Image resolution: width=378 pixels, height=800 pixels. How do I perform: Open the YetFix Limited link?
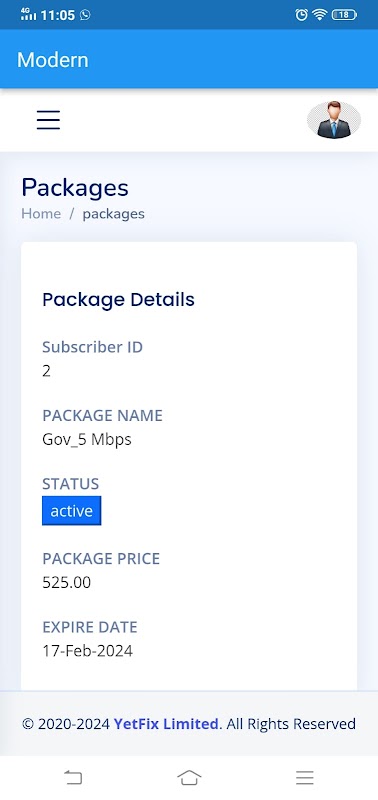tap(166, 723)
